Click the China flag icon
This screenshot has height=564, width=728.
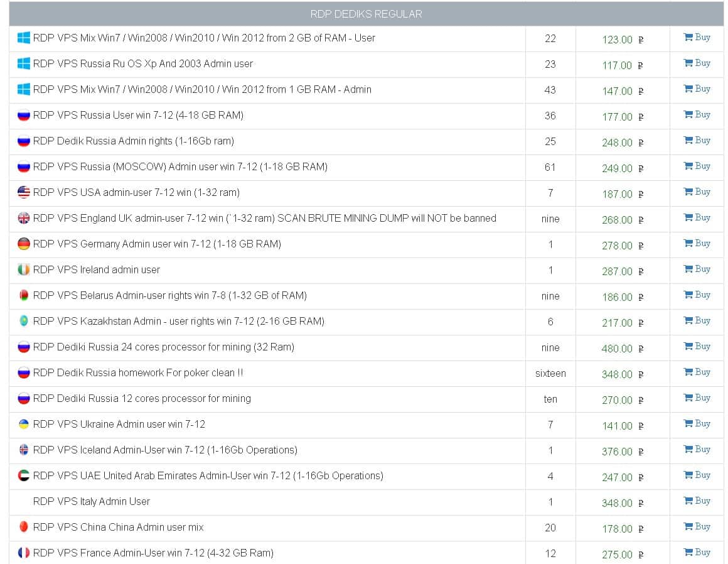(x=24, y=527)
